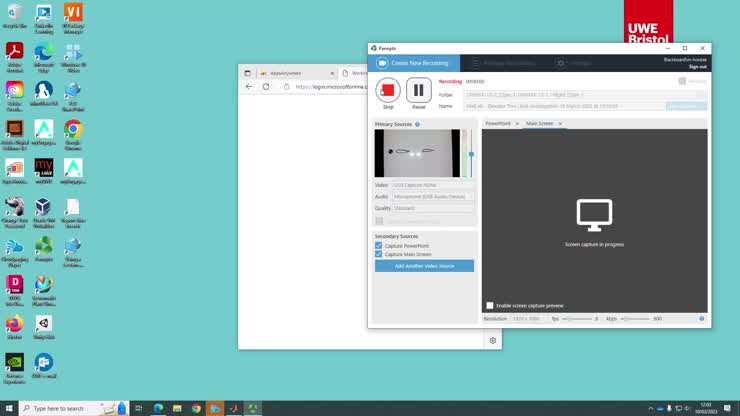Pause the Panopto recording
Screen dimensions: 740x416
tap(419, 90)
